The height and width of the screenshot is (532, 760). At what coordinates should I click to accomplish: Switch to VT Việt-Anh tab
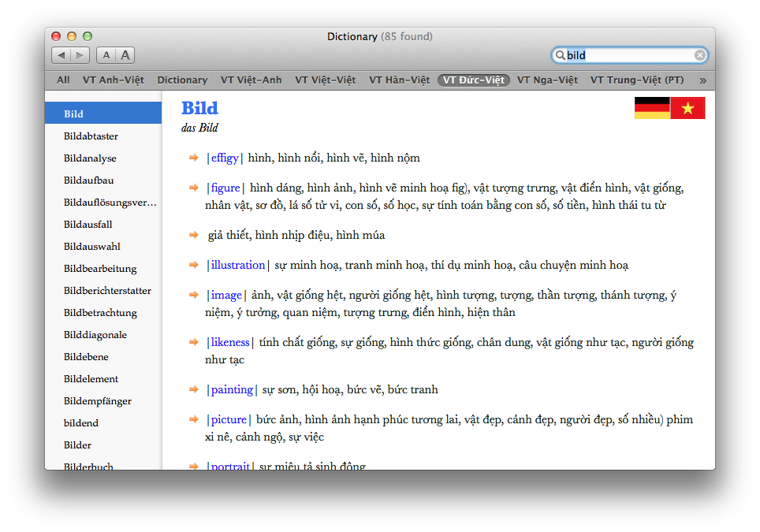[x=251, y=80]
